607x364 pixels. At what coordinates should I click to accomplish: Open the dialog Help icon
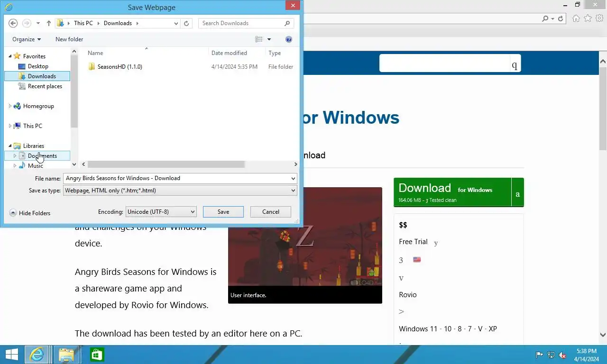(x=289, y=39)
